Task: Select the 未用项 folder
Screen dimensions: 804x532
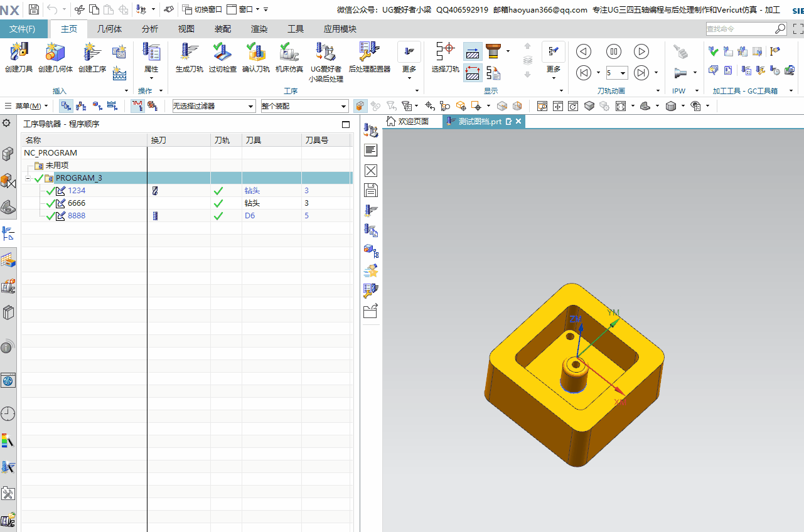Action: (x=57, y=166)
